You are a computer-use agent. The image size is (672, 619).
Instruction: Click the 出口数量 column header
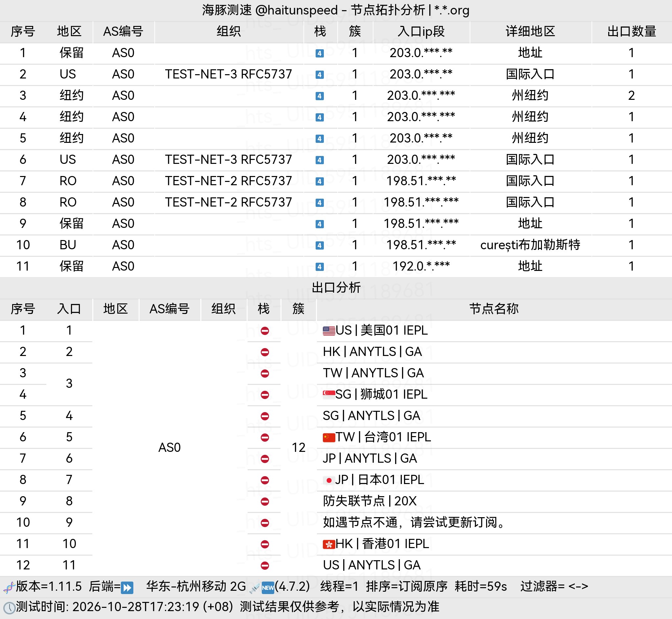pos(632,32)
